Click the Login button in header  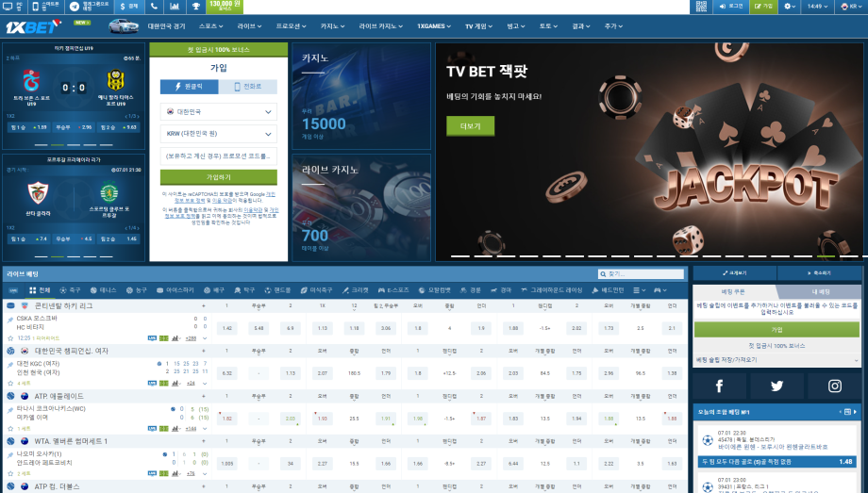point(730,7)
